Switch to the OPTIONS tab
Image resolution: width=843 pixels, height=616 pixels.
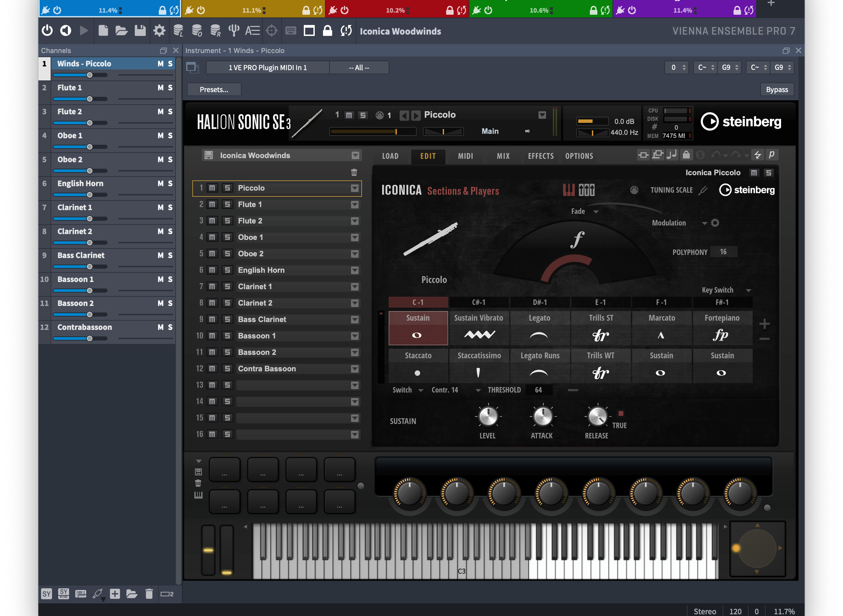[579, 156]
